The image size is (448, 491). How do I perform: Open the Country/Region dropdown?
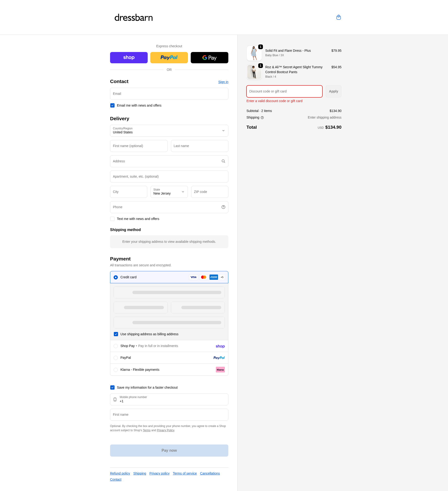tap(169, 131)
